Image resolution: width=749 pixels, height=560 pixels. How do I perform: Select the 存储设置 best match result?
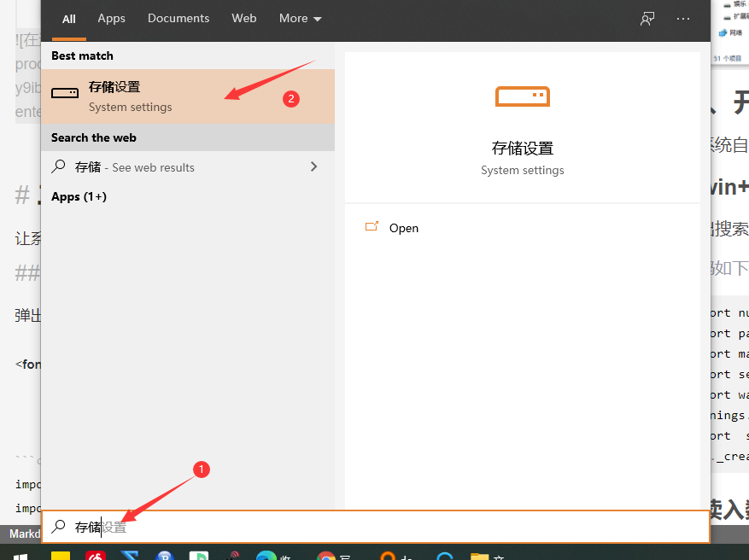pos(188,96)
